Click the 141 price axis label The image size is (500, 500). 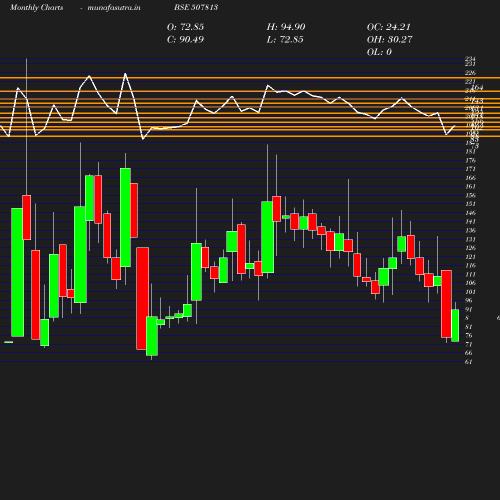(x=470, y=222)
